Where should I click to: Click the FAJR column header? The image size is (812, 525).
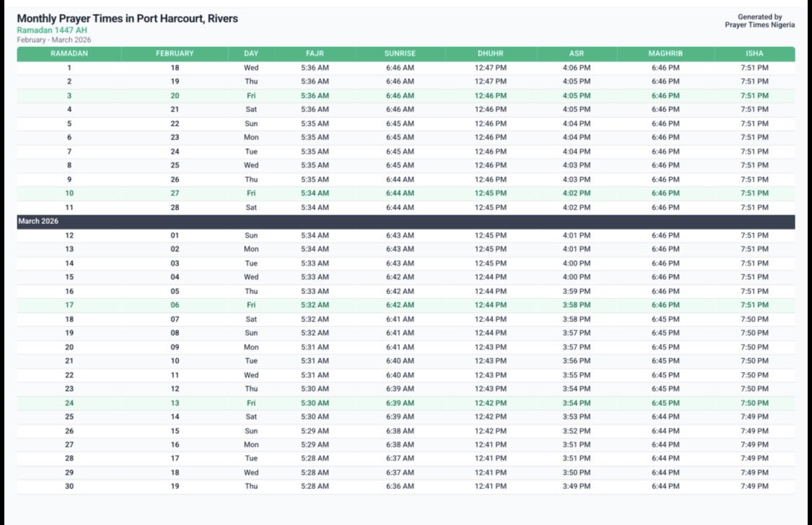[314, 53]
